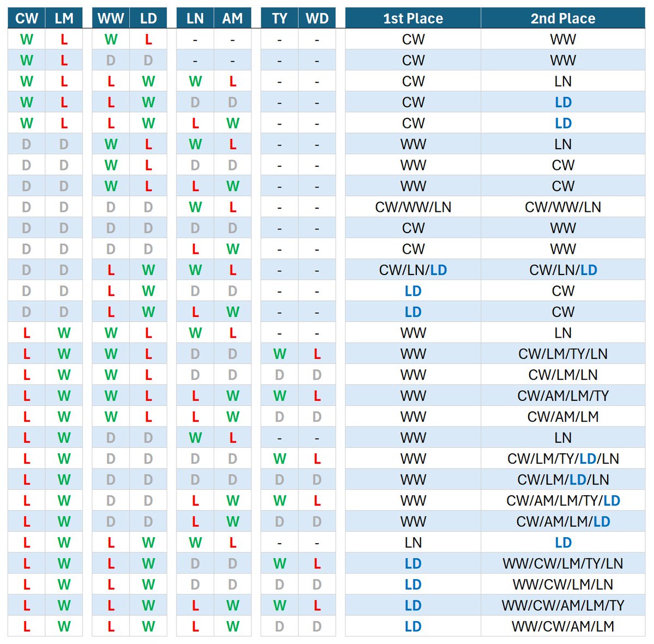Select the WW column header

pyautogui.click(x=111, y=18)
